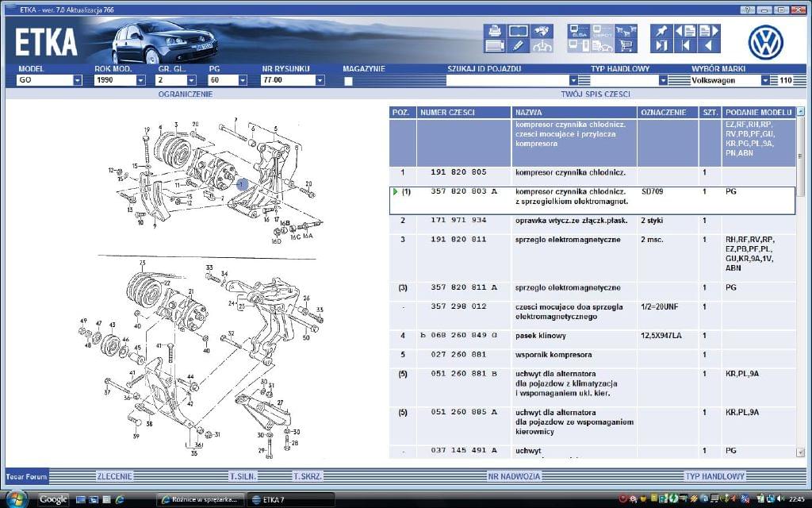This screenshot has height=508, width=812.
Task: Select part number 357 298 012
Action: click(458, 306)
